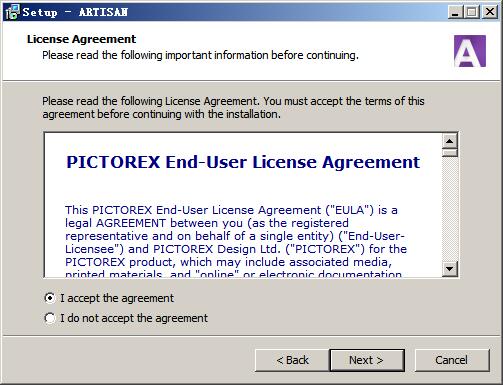
Task: Click the license scrollbar down arrow
Action: (x=450, y=269)
